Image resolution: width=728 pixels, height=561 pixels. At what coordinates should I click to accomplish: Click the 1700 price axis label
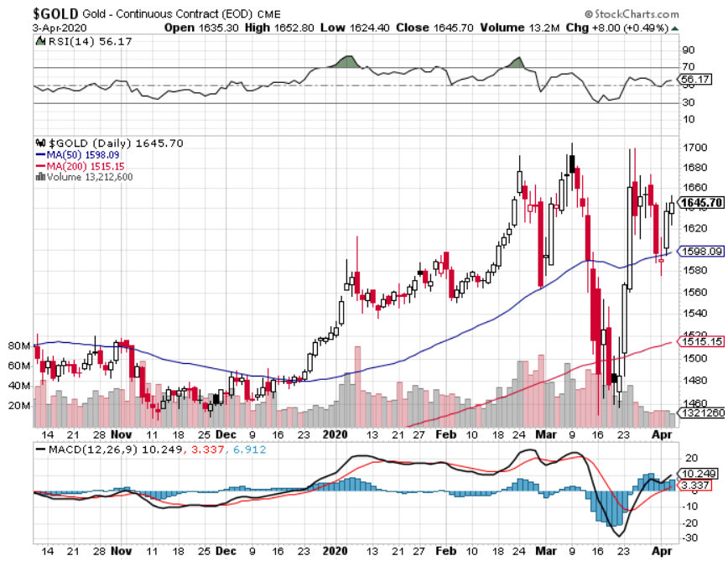pyautogui.click(x=695, y=148)
